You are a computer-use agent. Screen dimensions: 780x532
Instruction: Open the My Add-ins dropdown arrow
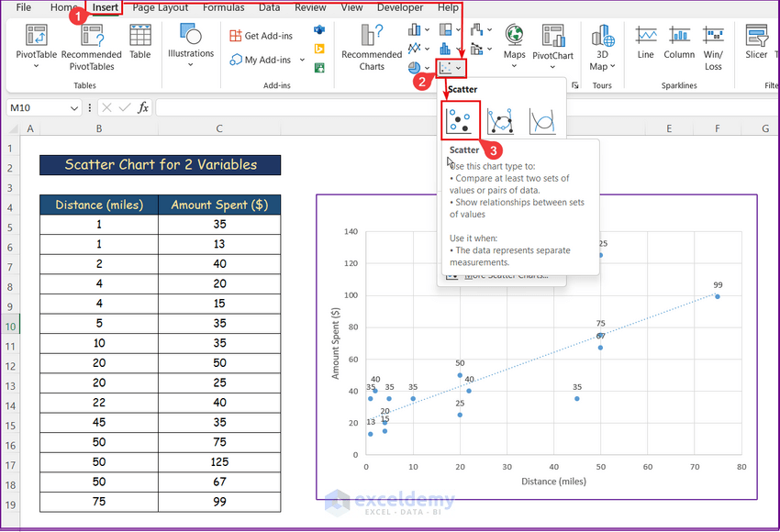point(301,60)
